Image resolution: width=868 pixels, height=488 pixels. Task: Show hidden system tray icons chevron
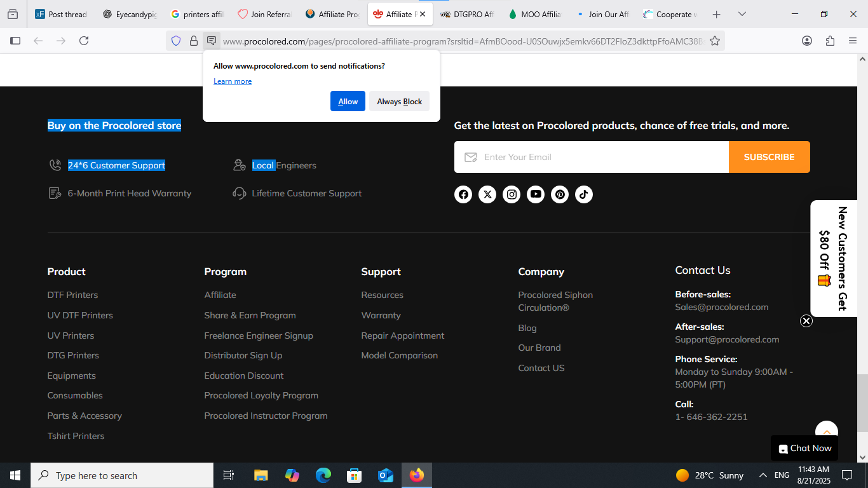click(763, 475)
